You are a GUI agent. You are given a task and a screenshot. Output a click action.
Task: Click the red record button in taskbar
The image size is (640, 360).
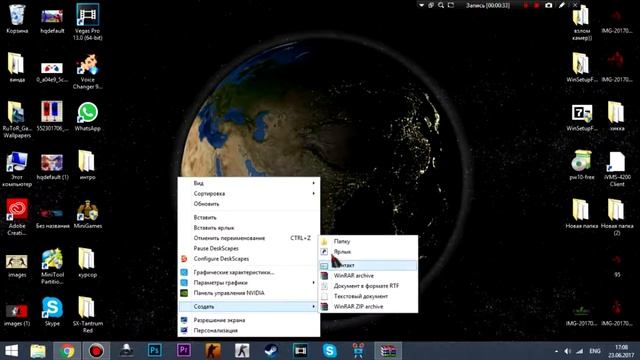coord(96,351)
